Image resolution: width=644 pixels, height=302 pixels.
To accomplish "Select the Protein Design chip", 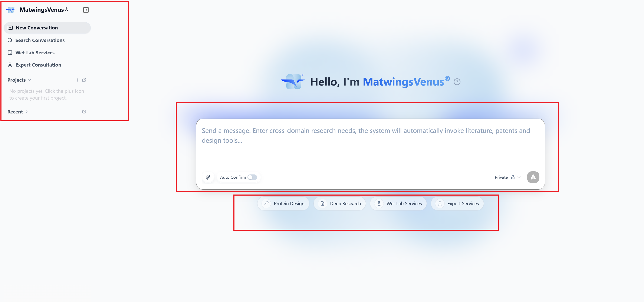I will pyautogui.click(x=283, y=203).
